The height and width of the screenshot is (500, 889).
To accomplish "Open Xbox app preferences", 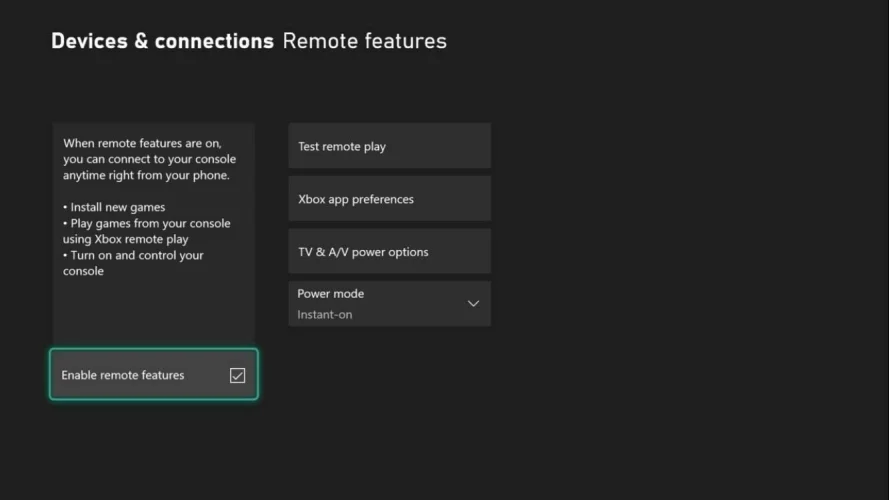I will point(389,199).
